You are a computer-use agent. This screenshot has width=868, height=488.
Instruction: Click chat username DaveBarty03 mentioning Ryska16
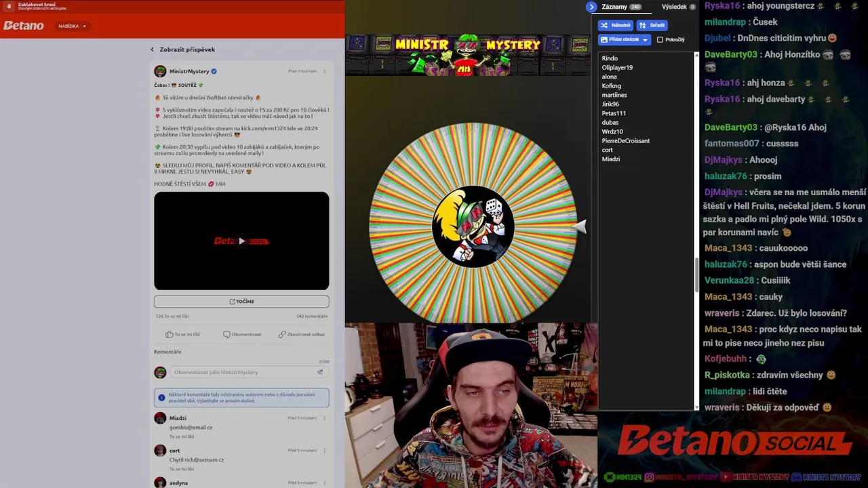731,127
